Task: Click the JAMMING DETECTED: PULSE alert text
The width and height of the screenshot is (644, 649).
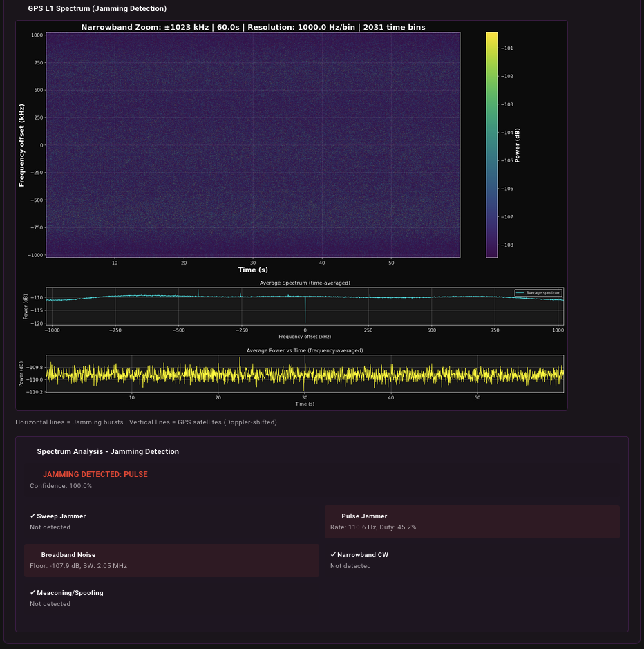Action: [x=95, y=474]
